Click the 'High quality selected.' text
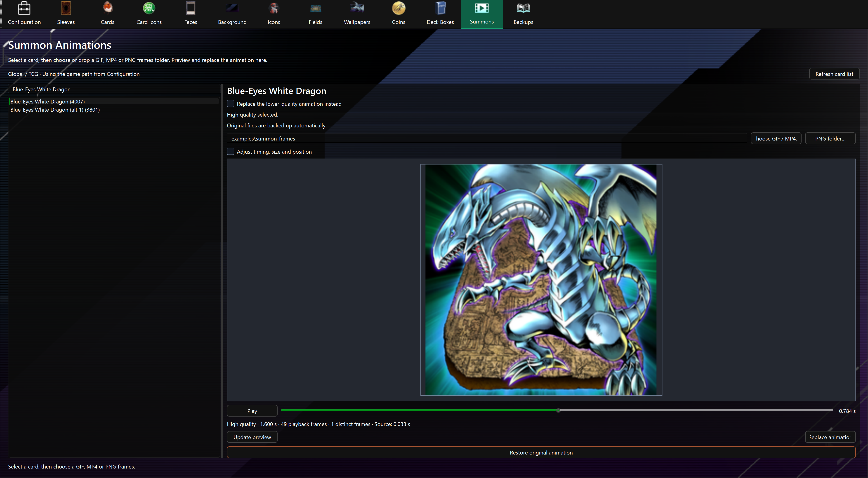Viewport: 868px width, 478px height. 252,115
